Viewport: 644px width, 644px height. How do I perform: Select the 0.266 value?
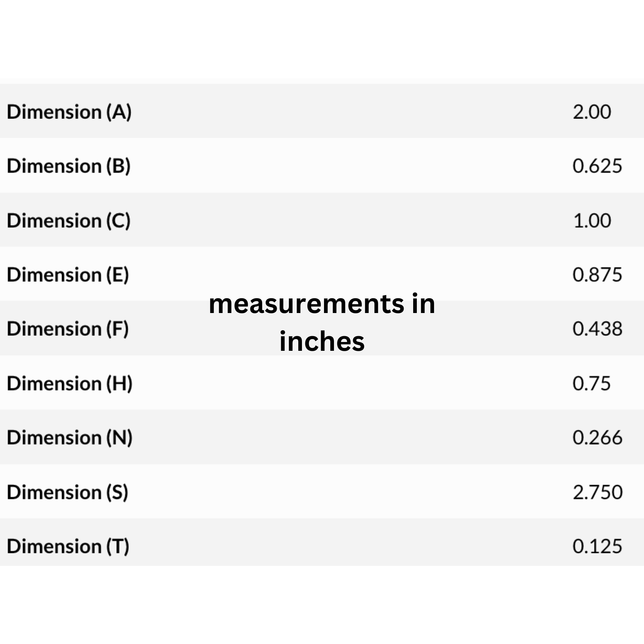tap(597, 437)
